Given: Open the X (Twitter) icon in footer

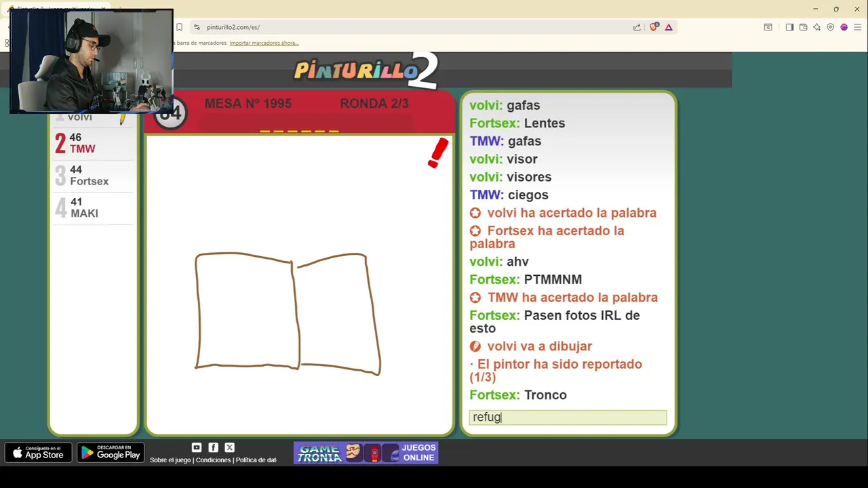Looking at the screenshot, I should [x=229, y=447].
